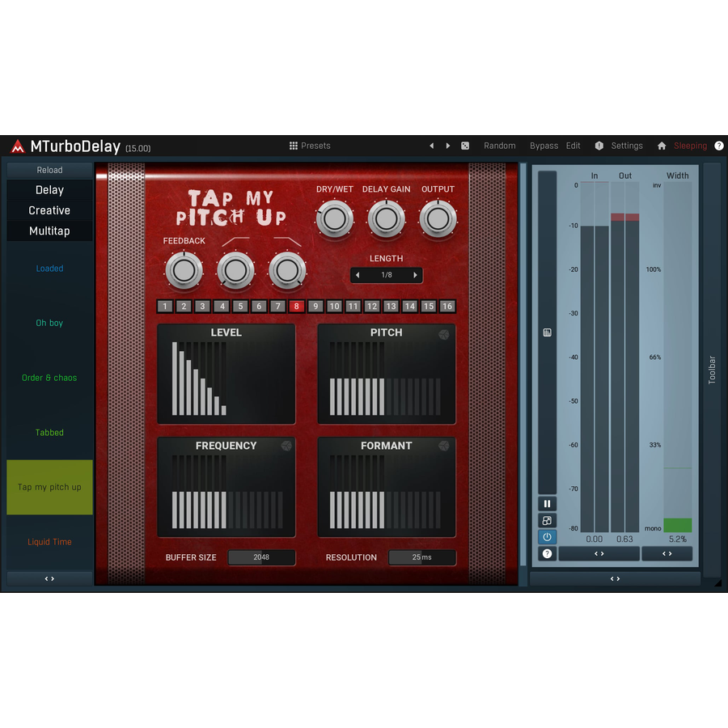This screenshot has width=728, height=728.
Task: Choose the Tap my pitch up preset
Action: point(49,487)
